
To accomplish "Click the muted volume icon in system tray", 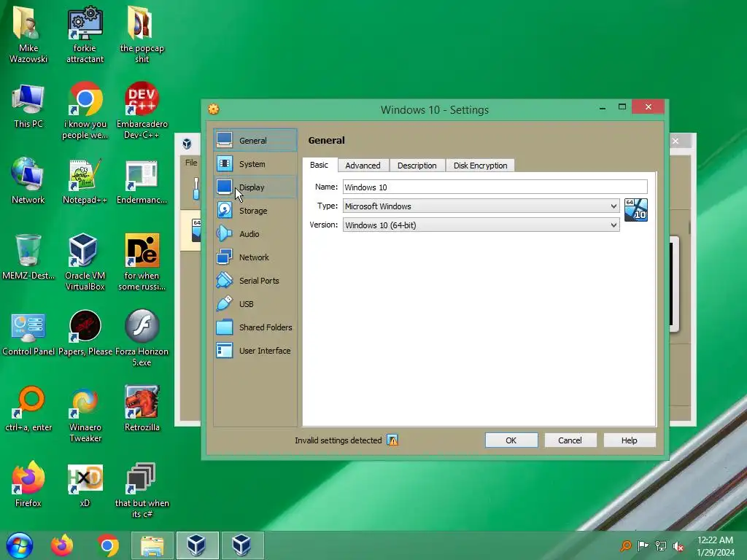I will point(678,546).
